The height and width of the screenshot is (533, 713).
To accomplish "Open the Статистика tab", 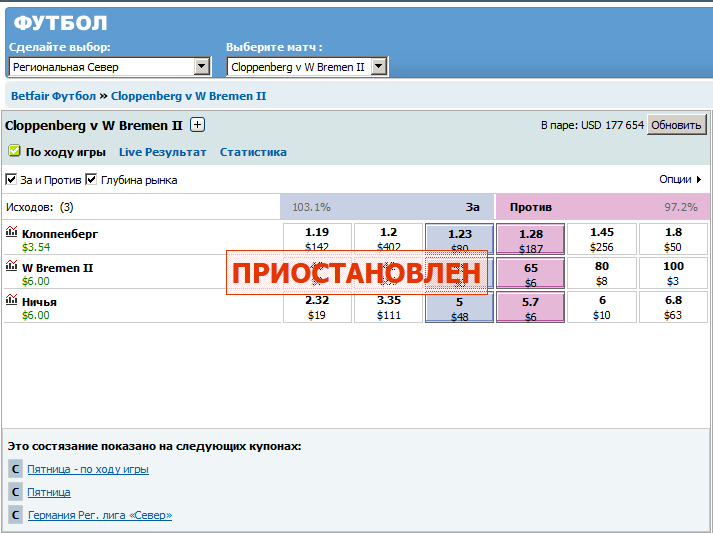I will 253,152.
